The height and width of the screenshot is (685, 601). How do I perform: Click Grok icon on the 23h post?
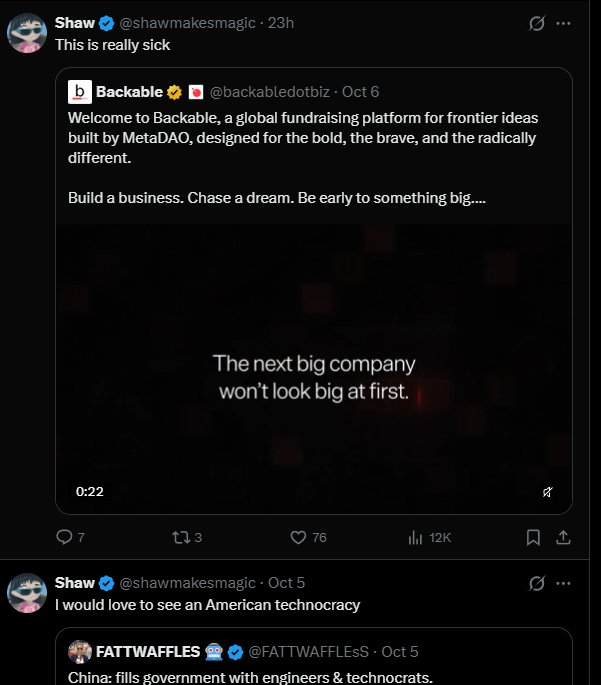[x=536, y=23]
